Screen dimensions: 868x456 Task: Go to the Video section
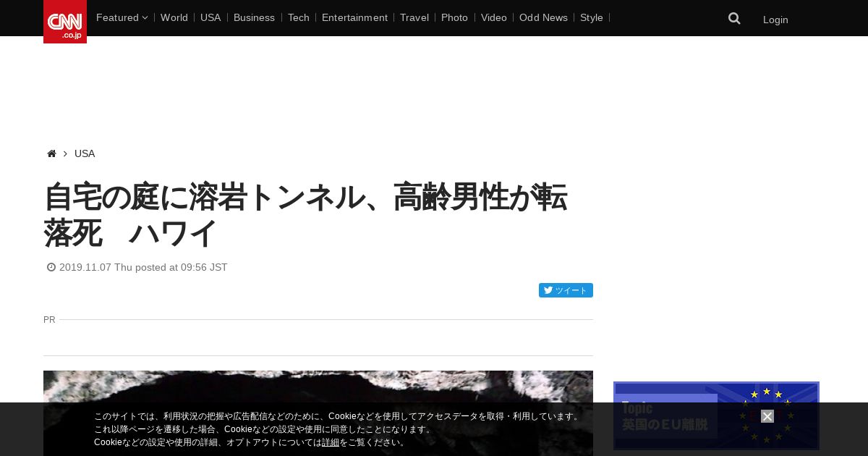click(494, 17)
